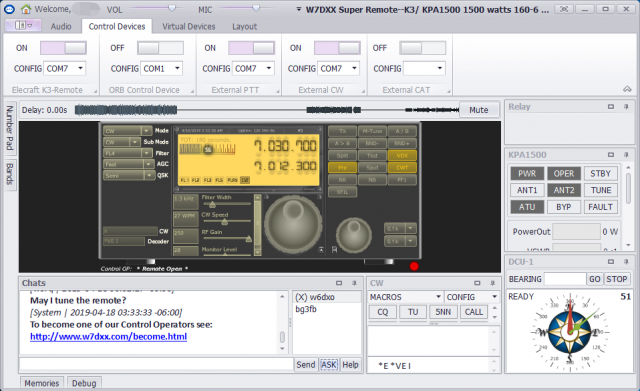This screenshot has height=391, width=640.
Task: Switch amplifier to STBY mode
Action: tap(600, 173)
